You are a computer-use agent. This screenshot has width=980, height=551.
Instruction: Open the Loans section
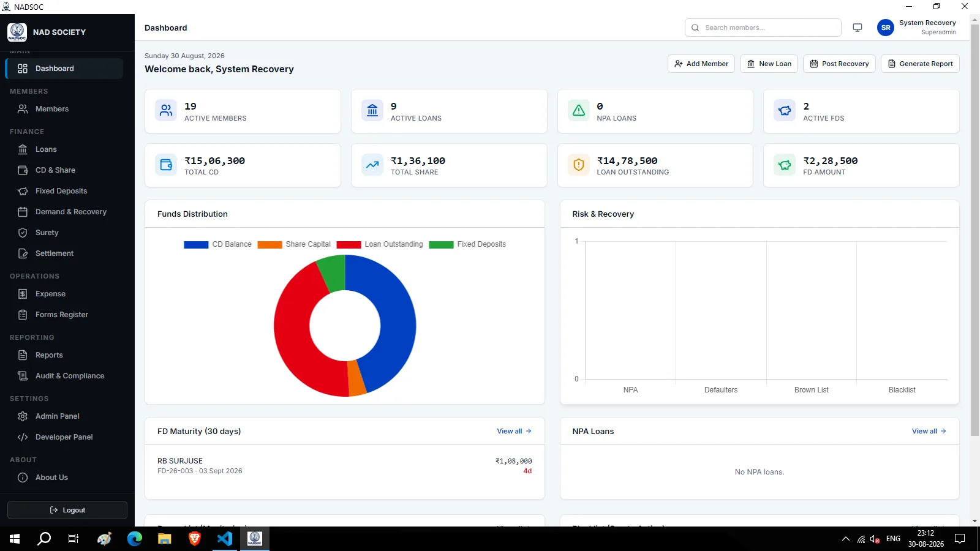pyautogui.click(x=64, y=149)
